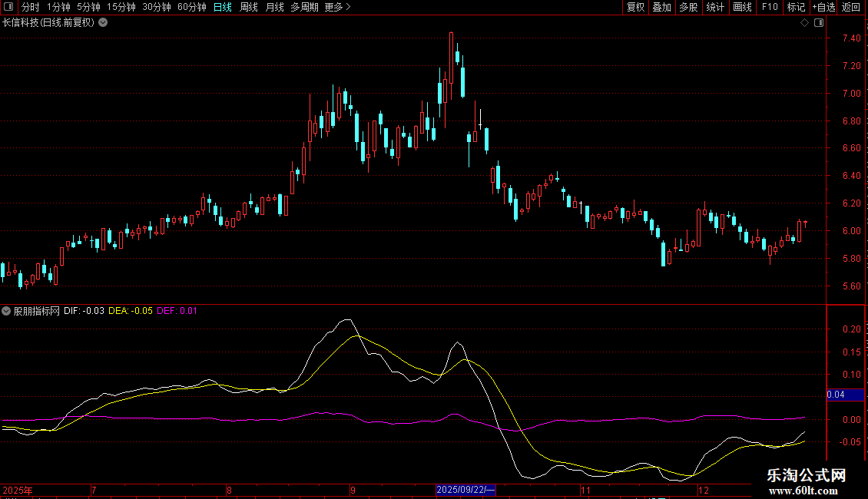Viewport: 868px width, 499px height.
Task: Click the 0.20 indicator axis label
Action: (851, 329)
